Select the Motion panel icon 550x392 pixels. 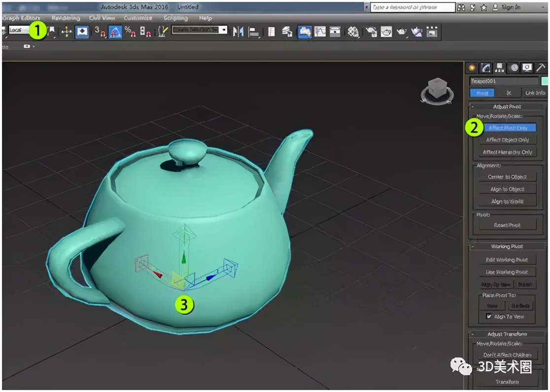[x=514, y=68]
